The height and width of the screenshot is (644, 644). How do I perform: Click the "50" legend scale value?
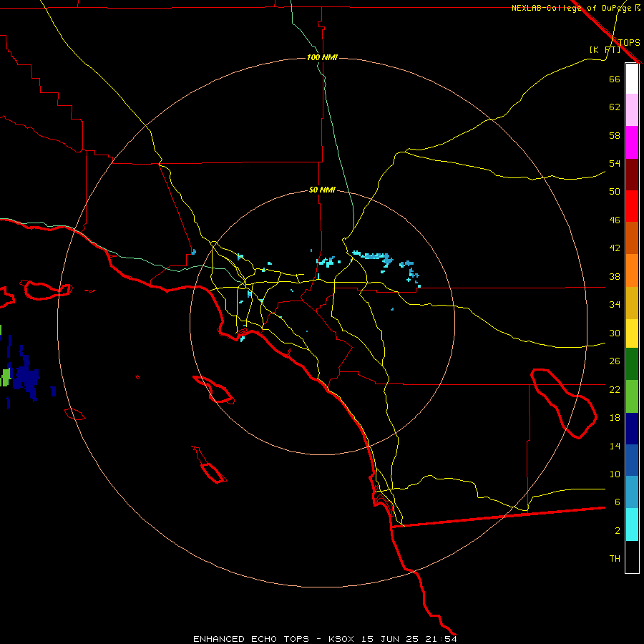[x=615, y=191]
